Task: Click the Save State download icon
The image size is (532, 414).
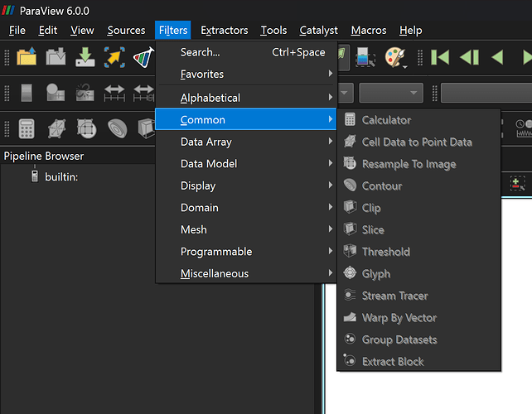Action: point(85,56)
